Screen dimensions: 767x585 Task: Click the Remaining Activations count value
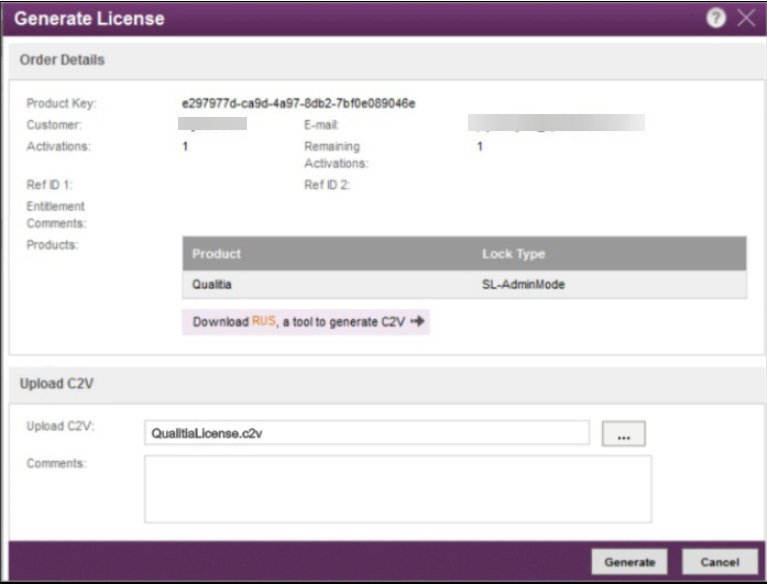pos(480,146)
